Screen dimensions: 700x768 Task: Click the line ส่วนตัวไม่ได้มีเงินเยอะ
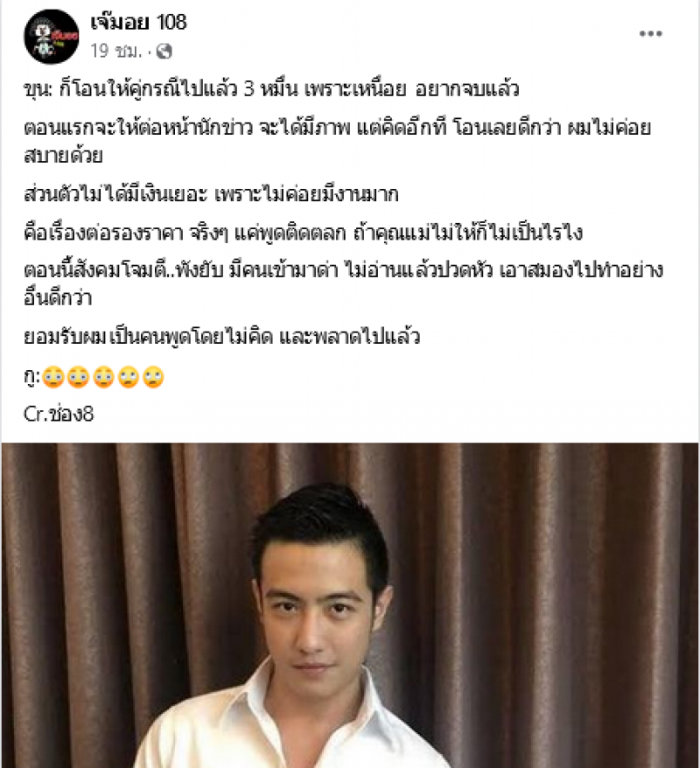(x=211, y=194)
